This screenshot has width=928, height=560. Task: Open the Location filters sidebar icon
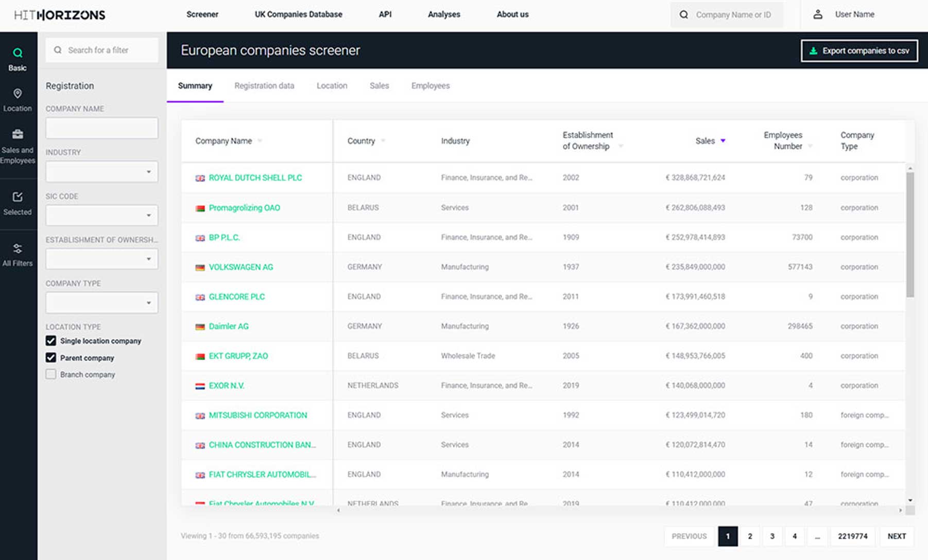18,93
